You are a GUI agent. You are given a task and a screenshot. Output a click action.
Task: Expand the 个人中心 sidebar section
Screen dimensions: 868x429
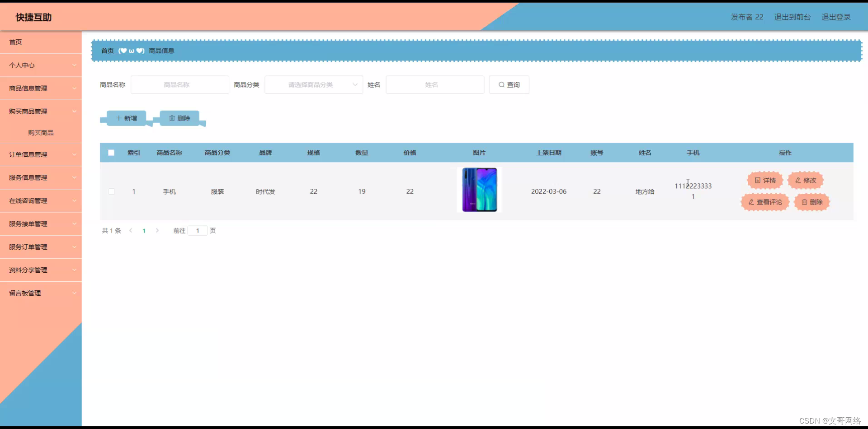pyautogui.click(x=41, y=65)
